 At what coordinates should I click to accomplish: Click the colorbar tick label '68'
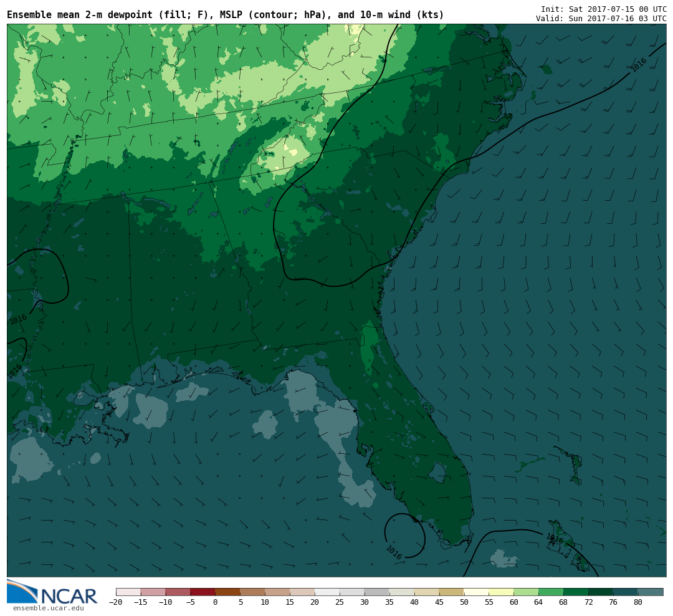[x=564, y=602]
